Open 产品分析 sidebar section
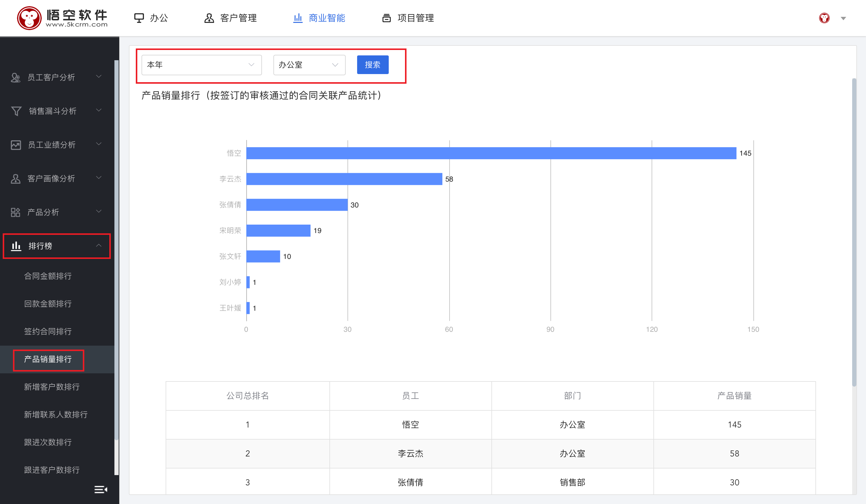Viewport: 866px width, 504px height. tap(57, 212)
